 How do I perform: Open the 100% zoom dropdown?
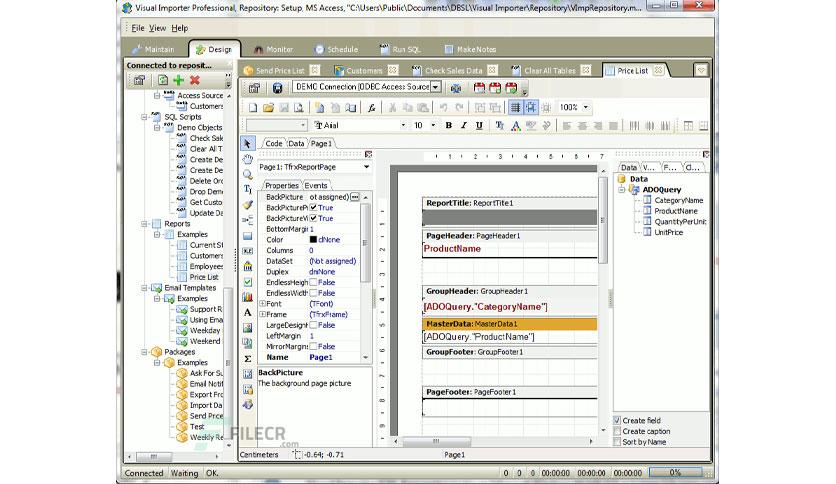tap(586, 107)
